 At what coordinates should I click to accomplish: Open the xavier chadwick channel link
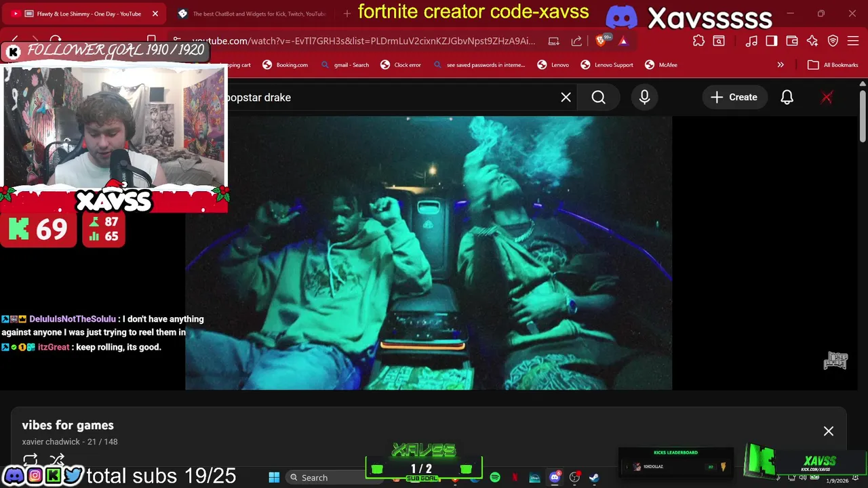click(x=52, y=442)
